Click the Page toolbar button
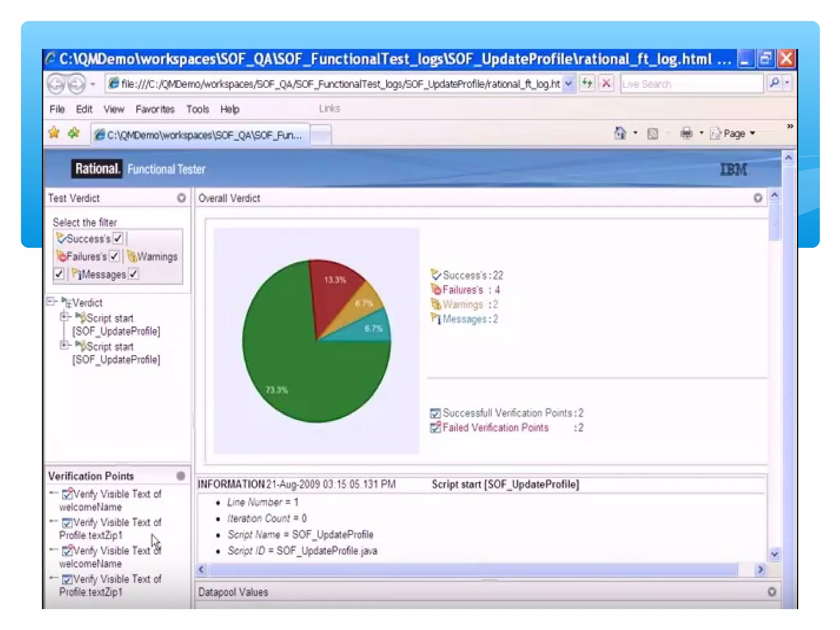 pyautogui.click(x=734, y=134)
